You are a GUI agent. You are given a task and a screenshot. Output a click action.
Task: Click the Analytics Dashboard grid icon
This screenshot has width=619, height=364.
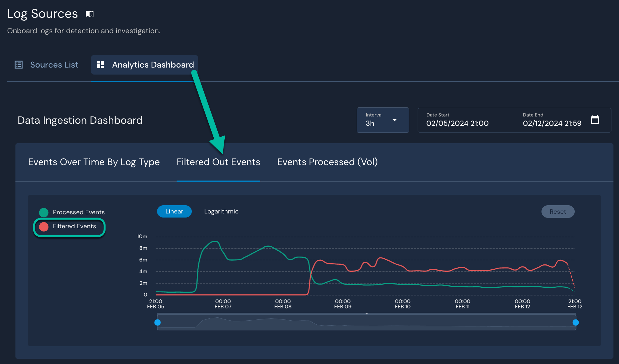coord(101,65)
